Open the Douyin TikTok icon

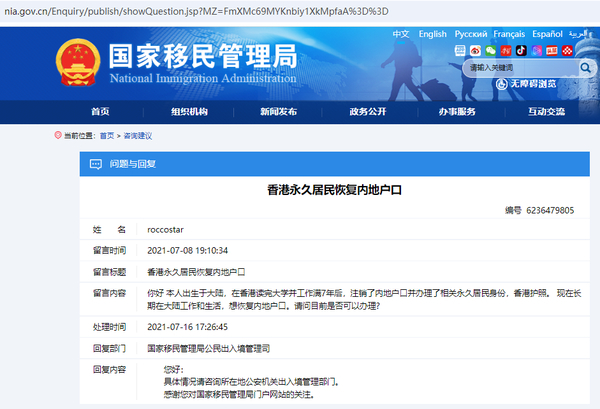[x=521, y=51]
